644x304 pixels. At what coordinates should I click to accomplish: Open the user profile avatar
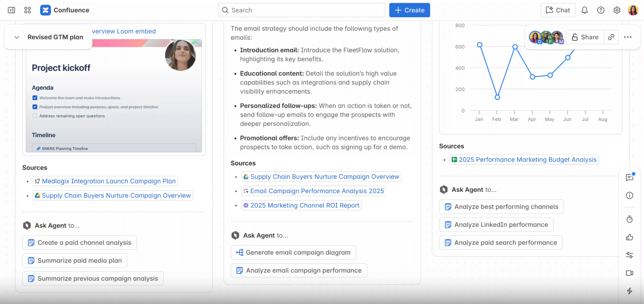633,10
